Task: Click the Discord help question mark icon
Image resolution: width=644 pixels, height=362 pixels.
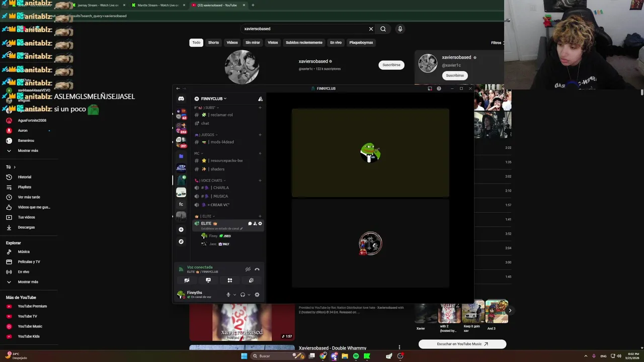Action: [x=439, y=88]
